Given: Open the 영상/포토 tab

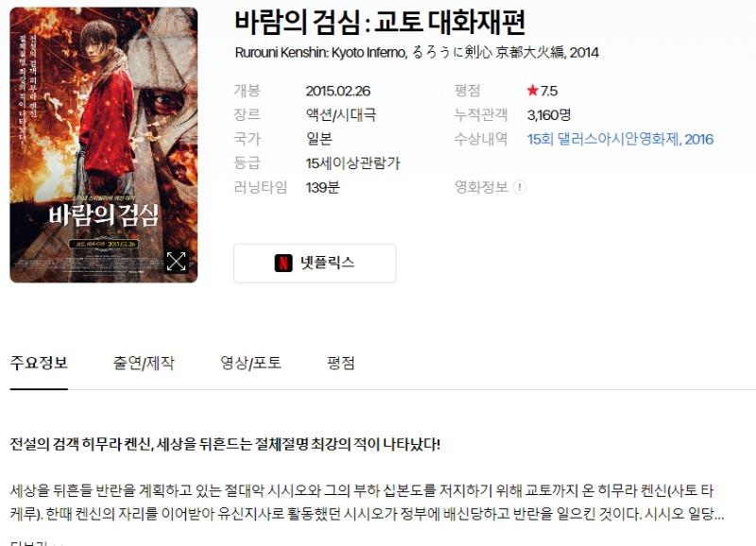Looking at the screenshot, I should [x=250, y=363].
